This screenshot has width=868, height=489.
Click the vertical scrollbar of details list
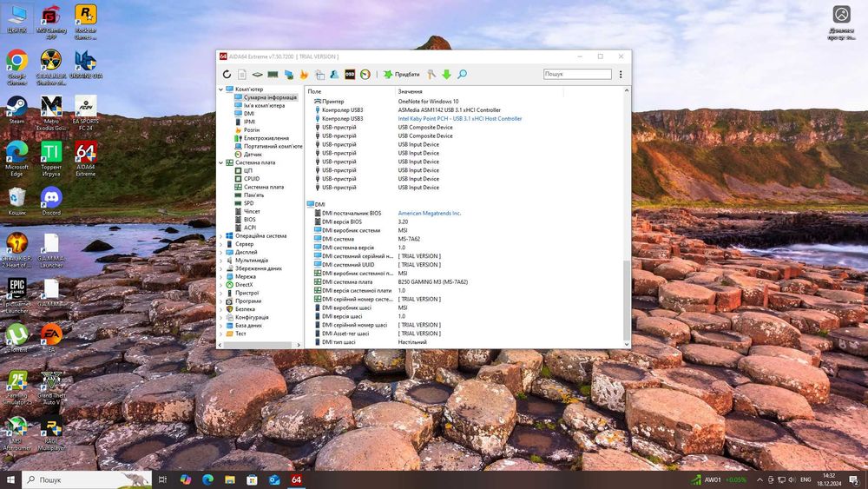[x=627, y=300]
